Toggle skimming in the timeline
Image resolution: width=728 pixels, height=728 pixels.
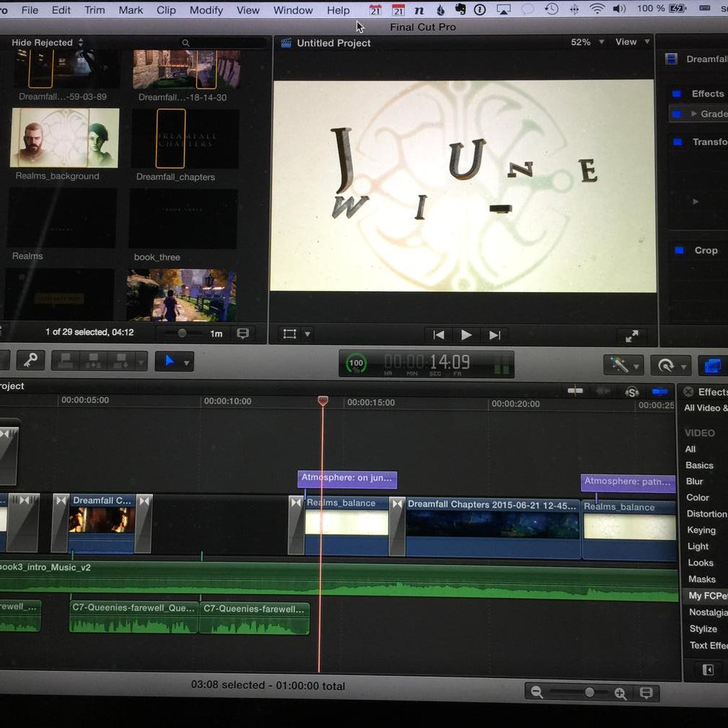tap(574, 391)
